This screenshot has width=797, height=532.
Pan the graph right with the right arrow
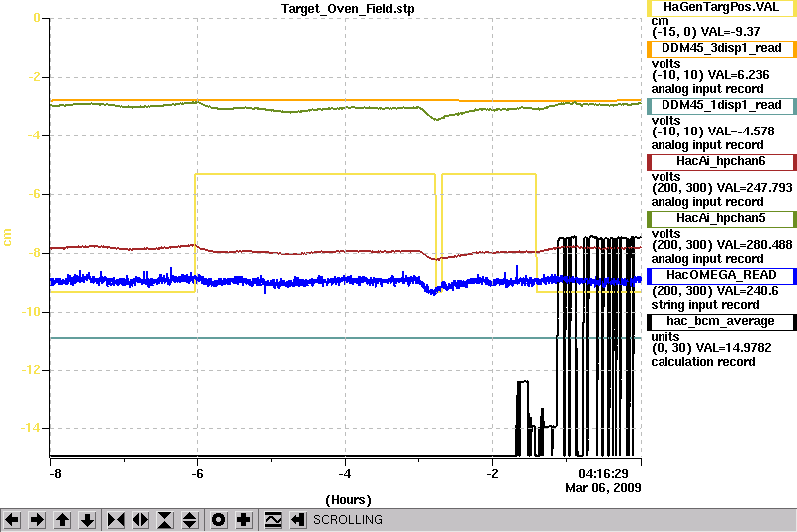pos(37,520)
